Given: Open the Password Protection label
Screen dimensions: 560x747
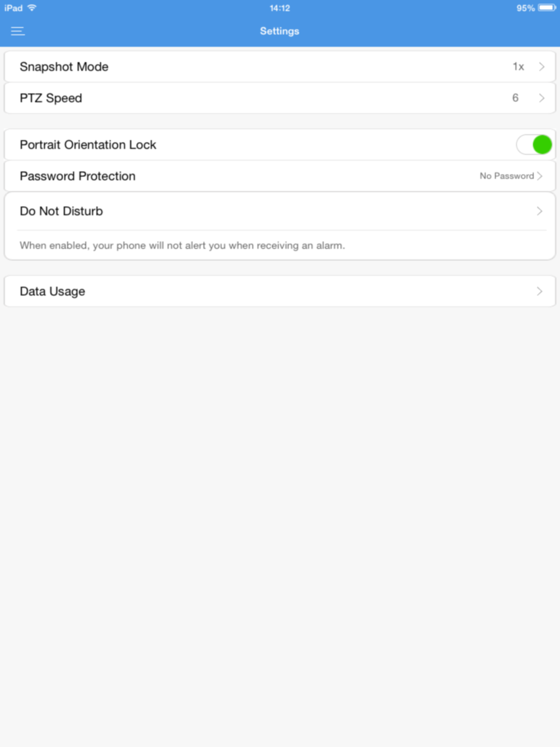Looking at the screenshot, I should click(x=77, y=176).
